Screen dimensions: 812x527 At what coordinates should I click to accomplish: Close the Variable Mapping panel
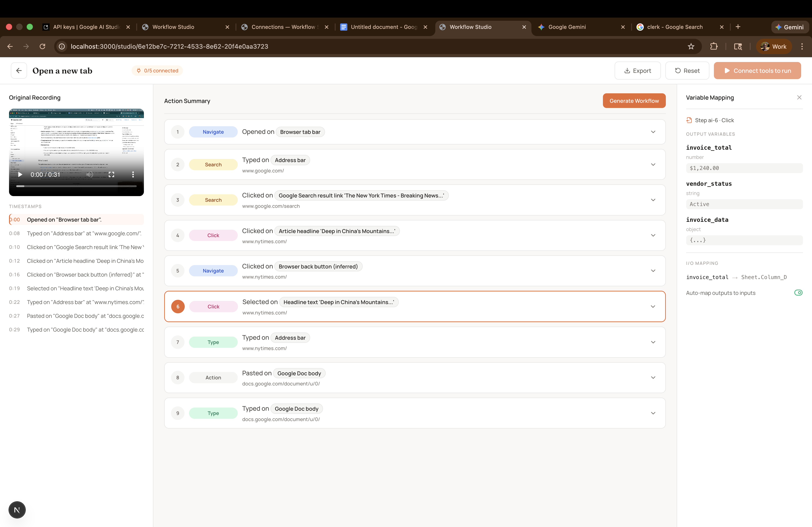[799, 98]
